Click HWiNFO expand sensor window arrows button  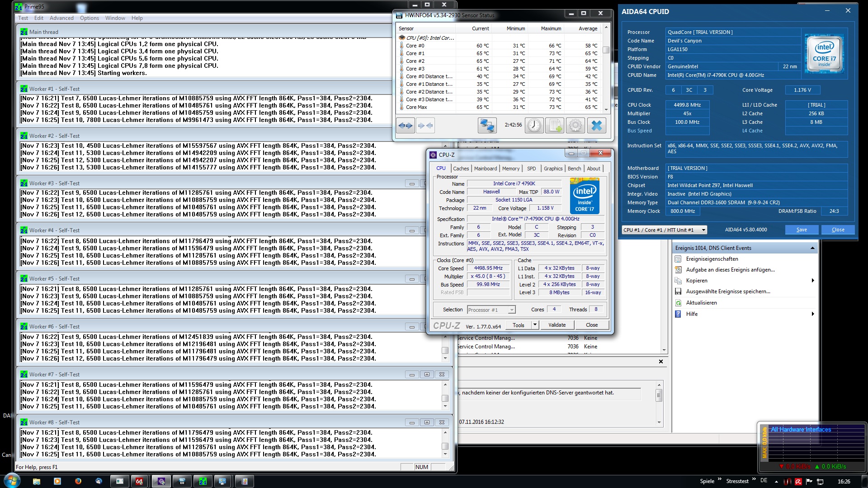[405, 126]
